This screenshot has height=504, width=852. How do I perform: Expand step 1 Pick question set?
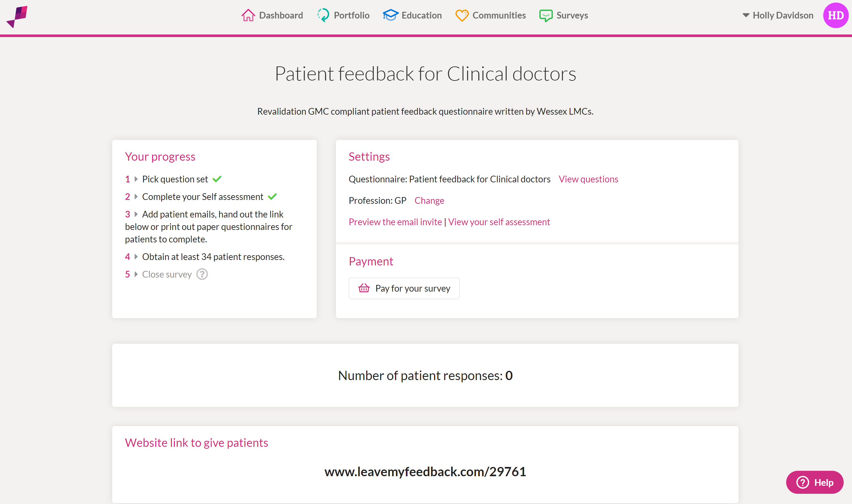tap(136, 179)
